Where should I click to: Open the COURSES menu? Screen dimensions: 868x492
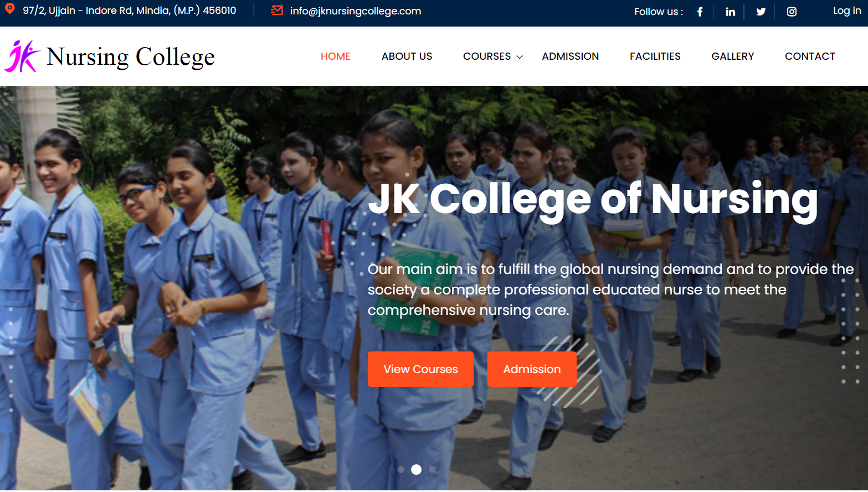(487, 56)
